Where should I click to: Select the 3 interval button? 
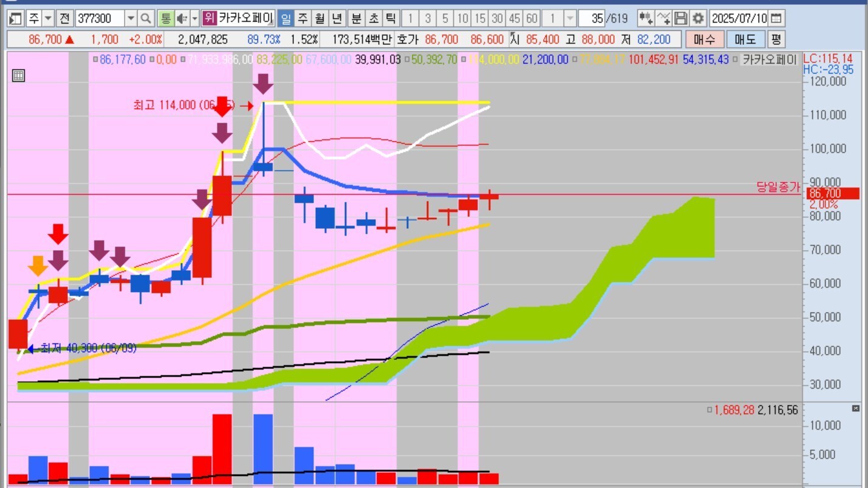[x=428, y=18]
